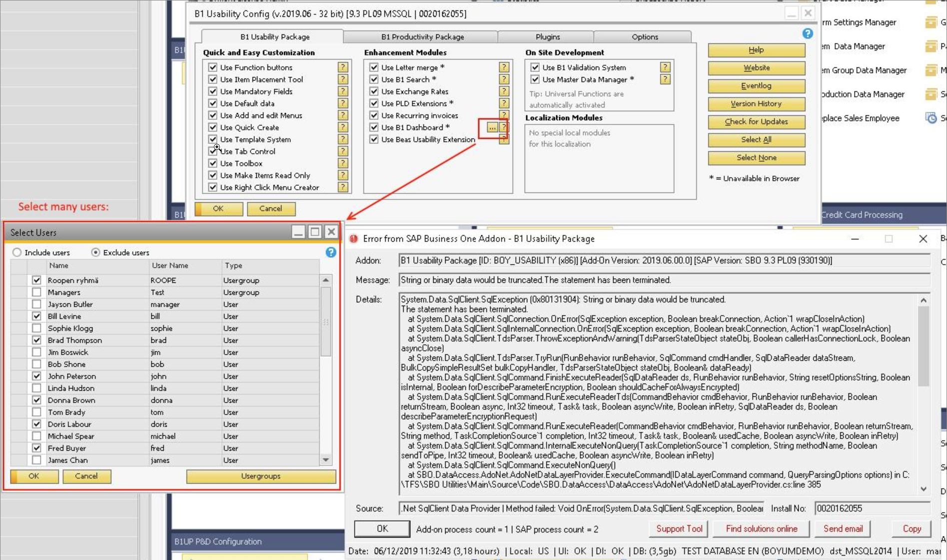Open help for Use Item Placement Tool
This screenshot has height=560, width=947.
[343, 79]
